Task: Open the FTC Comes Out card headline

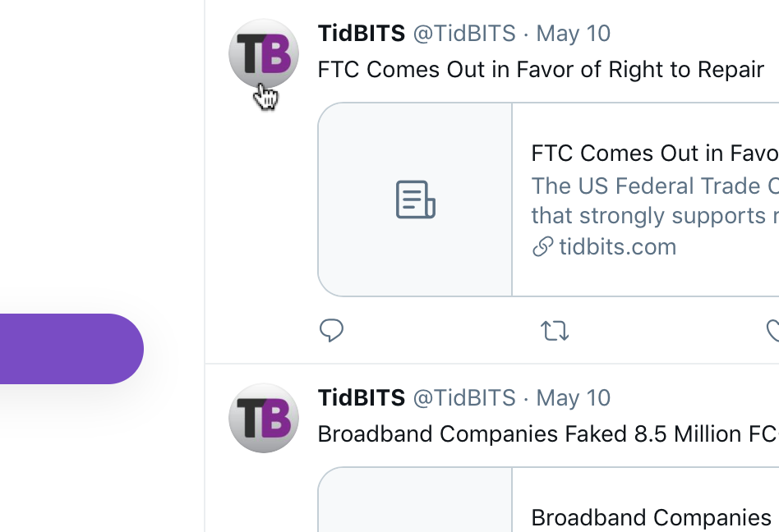Action: [654, 154]
